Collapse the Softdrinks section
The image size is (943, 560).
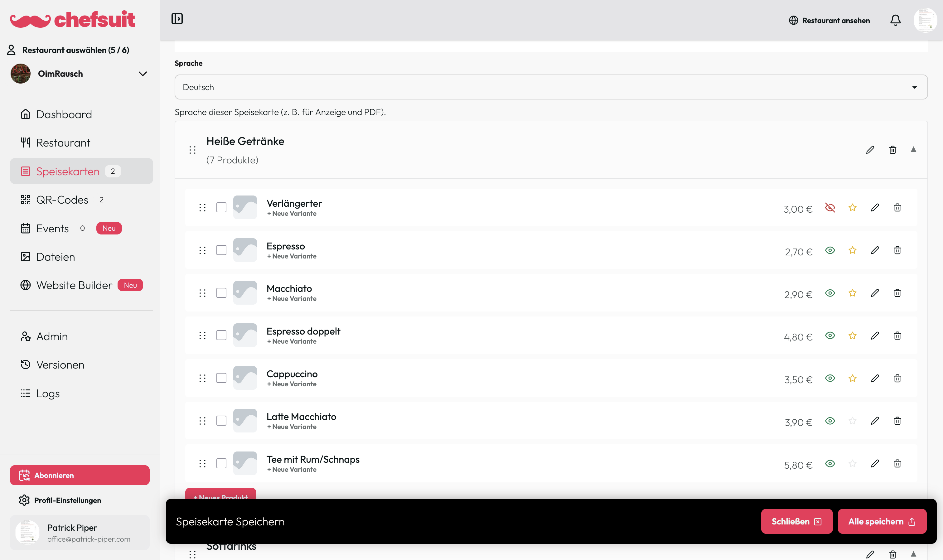(x=913, y=554)
